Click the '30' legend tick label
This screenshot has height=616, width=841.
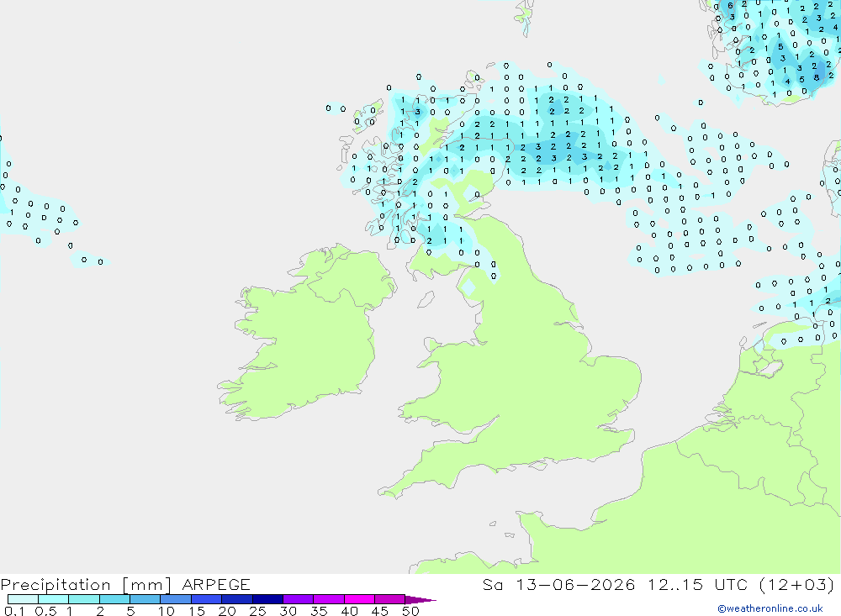[x=288, y=611]
